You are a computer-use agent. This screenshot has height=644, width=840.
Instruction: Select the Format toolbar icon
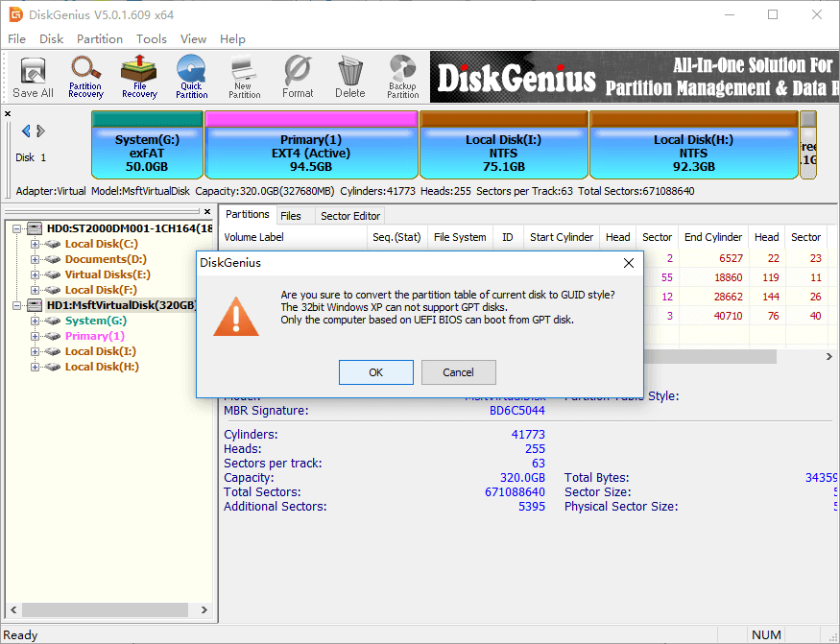tap(298, 77)
